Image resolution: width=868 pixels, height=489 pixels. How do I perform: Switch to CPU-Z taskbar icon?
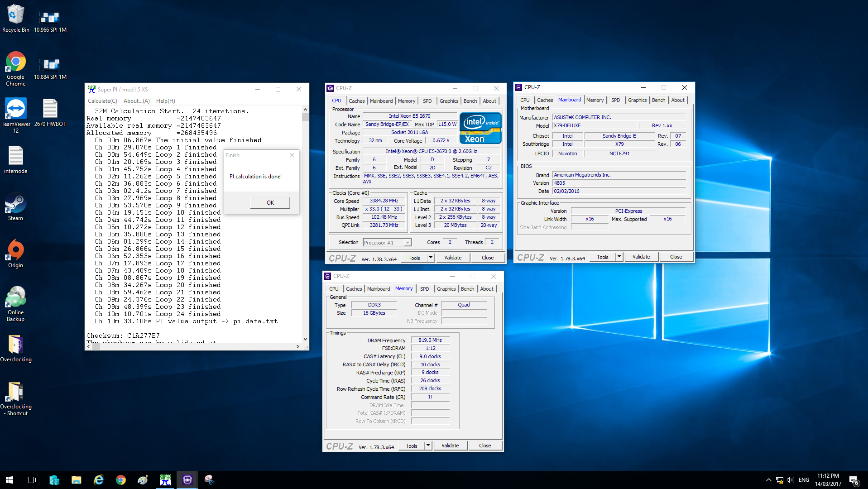187,480
